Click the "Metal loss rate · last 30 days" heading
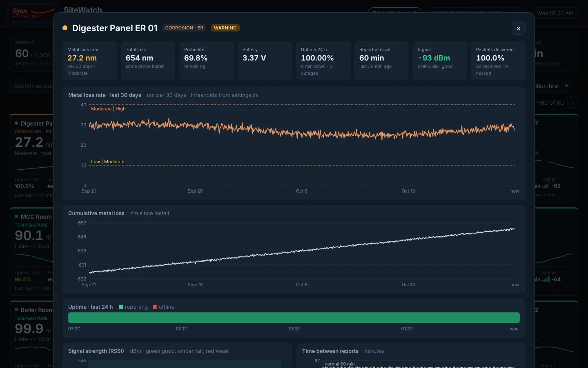Image resolution: width=588 pixels, height=368 pixels. pyautogui.click(x=105, y=95)
